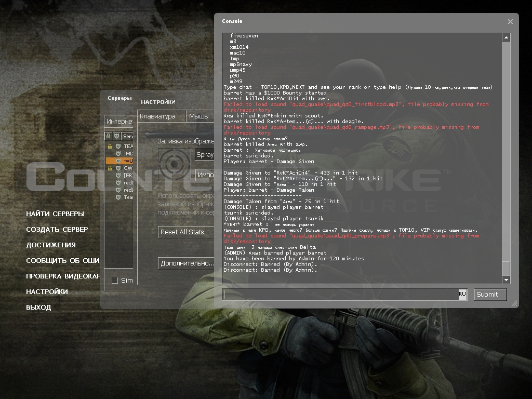This screenshot has height=399, width=532.
Task: Select the [FR server row name
Action: pos(128,175)
